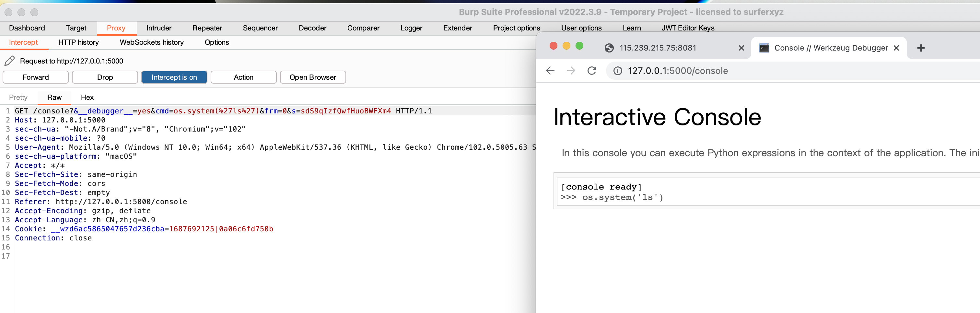
Task: Open WebSockets history sub-tab
Action: 152,42
